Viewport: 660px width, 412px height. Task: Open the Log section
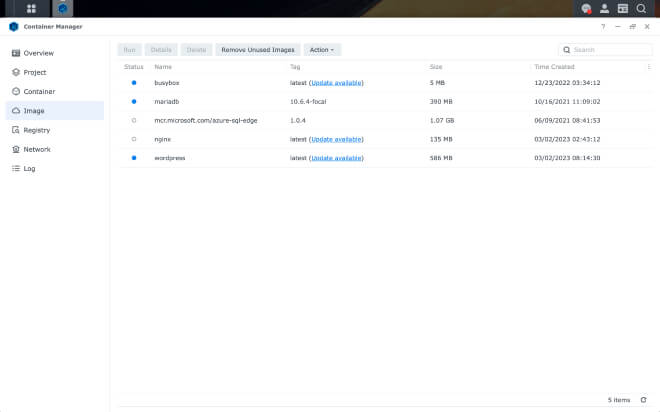coord(29,168)
